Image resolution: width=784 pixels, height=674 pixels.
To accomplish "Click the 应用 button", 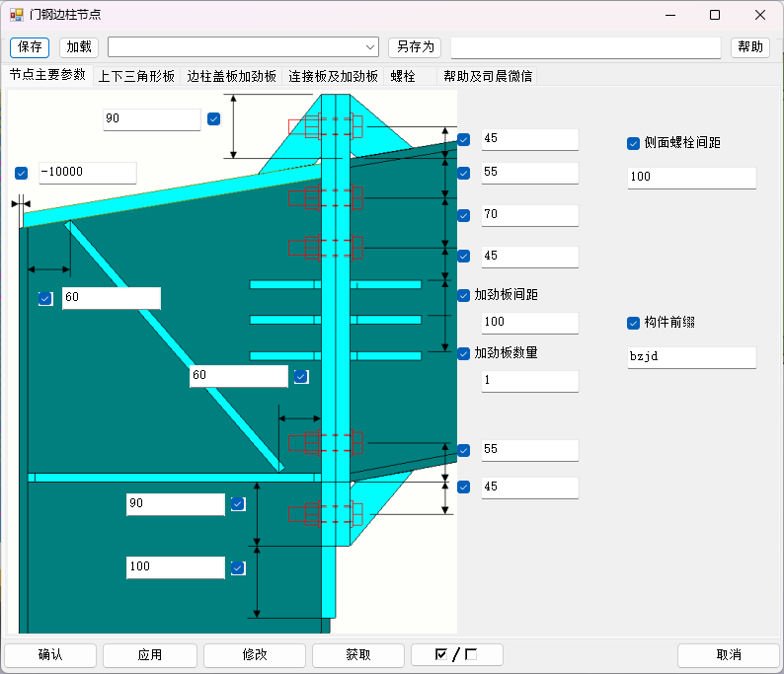I will [x=149, y=655].
